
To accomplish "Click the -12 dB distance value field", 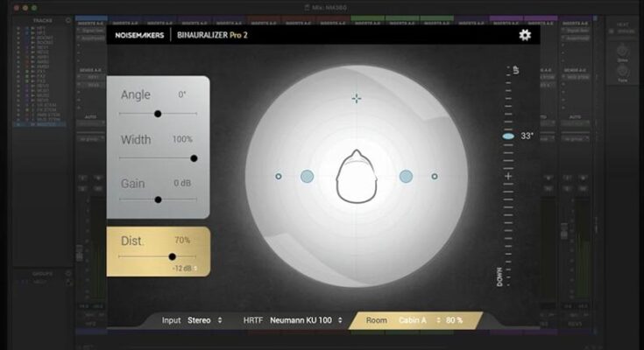I will 184,268.
